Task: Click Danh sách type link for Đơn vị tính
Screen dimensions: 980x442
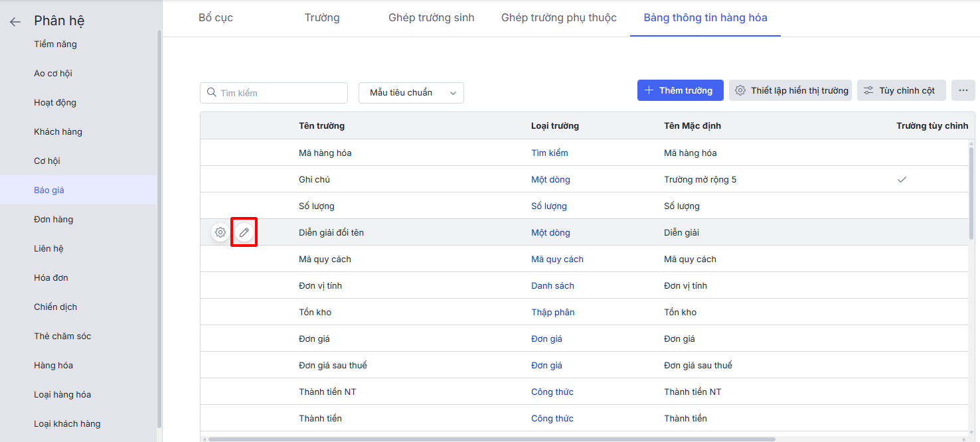Action: point(552,286)
